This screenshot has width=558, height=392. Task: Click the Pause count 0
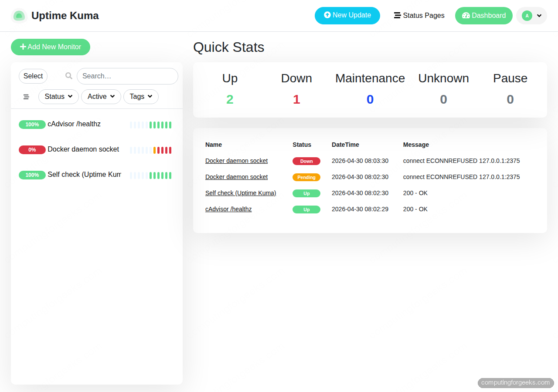click(x=510, y=99)
